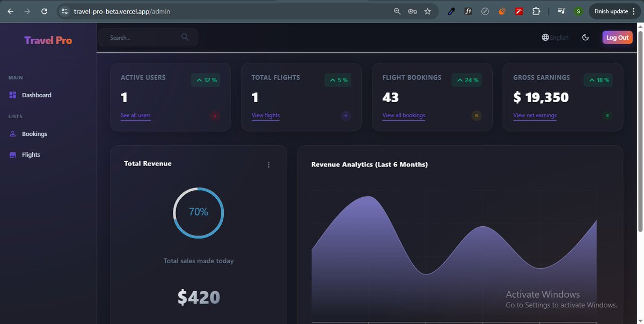Click the Finish update button
644x324 pixels.
614,11
